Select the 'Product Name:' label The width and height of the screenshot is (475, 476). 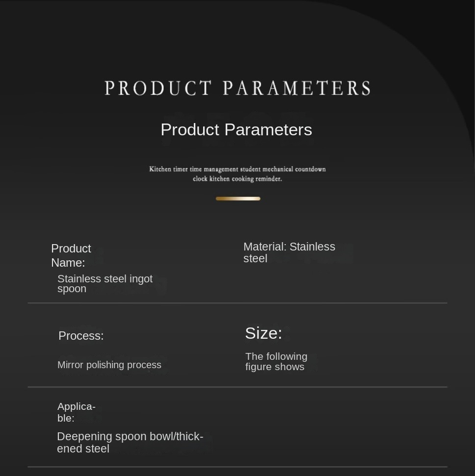pyautogui.click(x=71, y=255)
